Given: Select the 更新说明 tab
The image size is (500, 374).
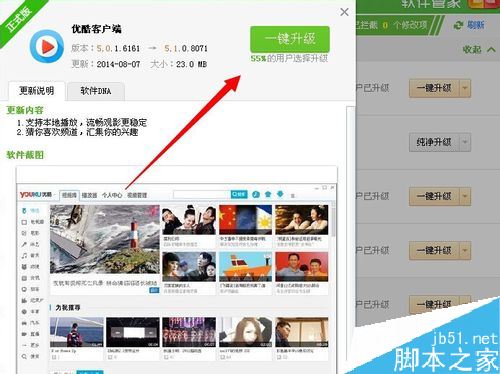Looking at the screenshot, I should pos(37,91).
